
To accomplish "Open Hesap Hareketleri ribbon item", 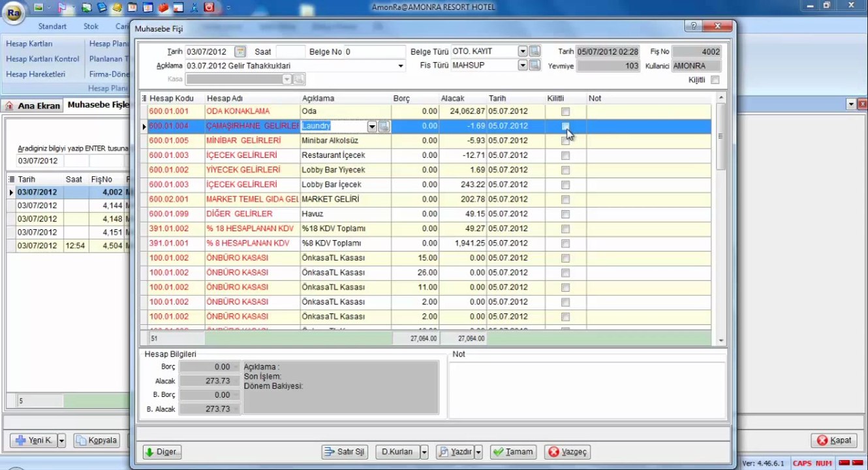I will (x=36, y=74).
